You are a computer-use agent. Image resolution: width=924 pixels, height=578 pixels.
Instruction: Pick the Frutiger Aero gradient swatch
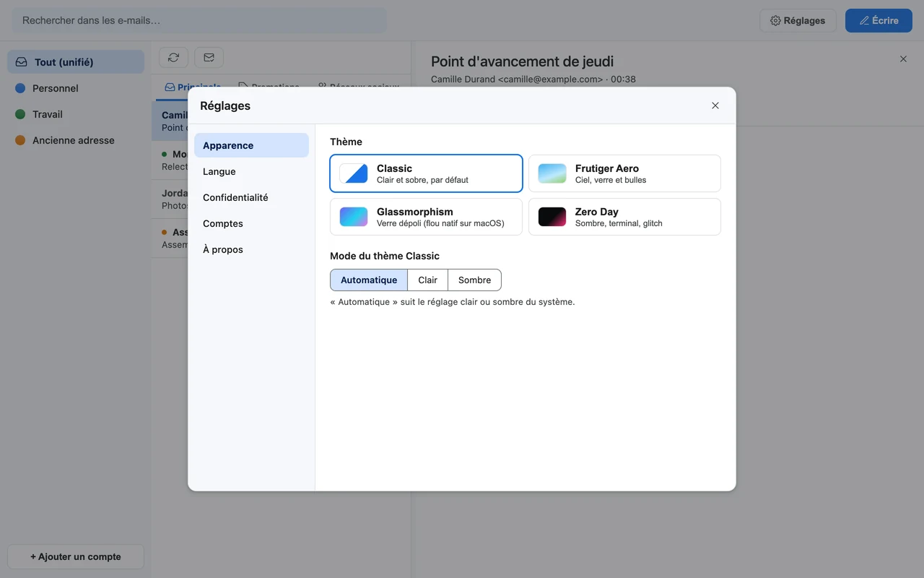552,173
